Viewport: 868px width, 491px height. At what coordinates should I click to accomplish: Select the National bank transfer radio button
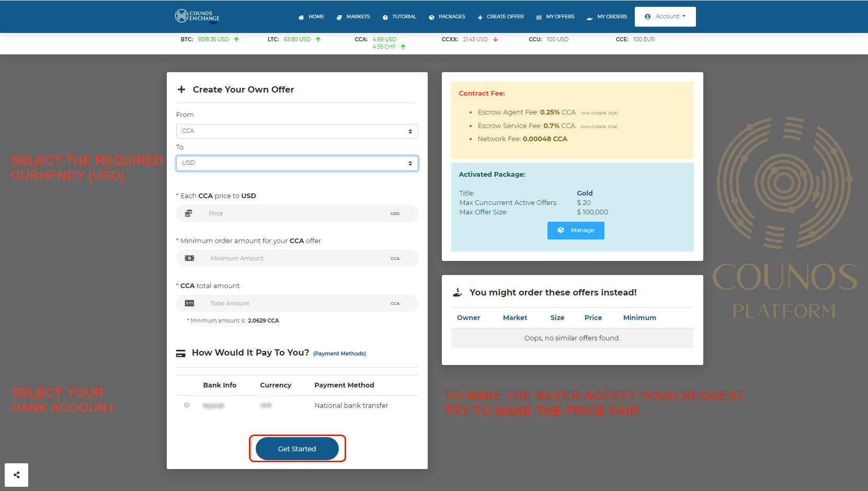187,405
